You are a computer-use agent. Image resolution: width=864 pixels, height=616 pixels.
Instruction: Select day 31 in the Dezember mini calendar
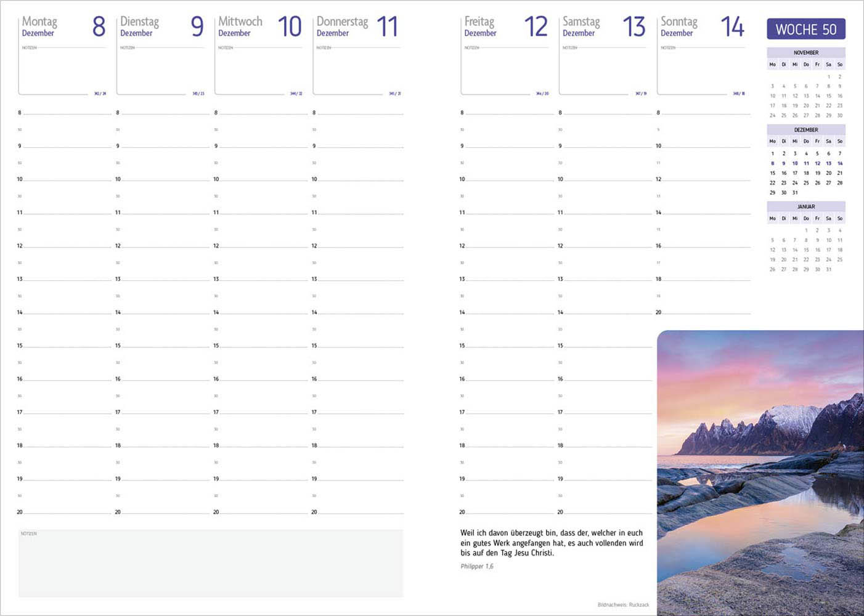pos(795,193)
